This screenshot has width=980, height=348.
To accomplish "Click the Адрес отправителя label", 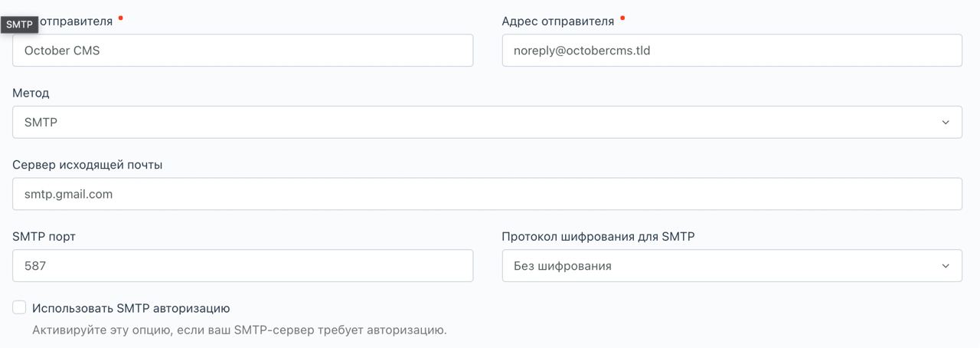I will (x=557, y=21).
